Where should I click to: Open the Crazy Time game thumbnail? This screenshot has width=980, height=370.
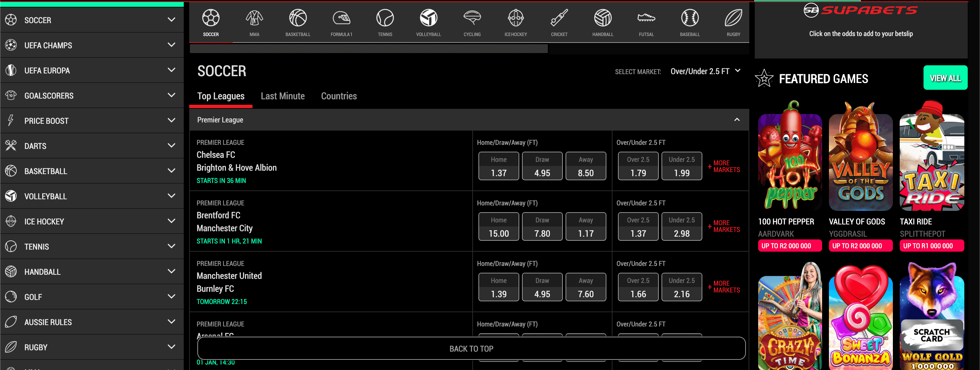[790, 316]
